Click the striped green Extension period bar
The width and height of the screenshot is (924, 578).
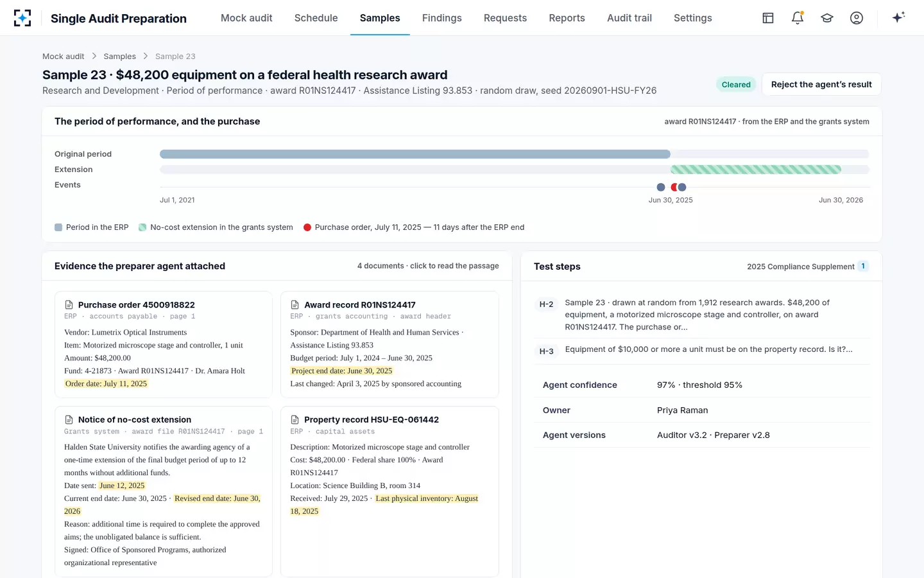tap(756, 170)
